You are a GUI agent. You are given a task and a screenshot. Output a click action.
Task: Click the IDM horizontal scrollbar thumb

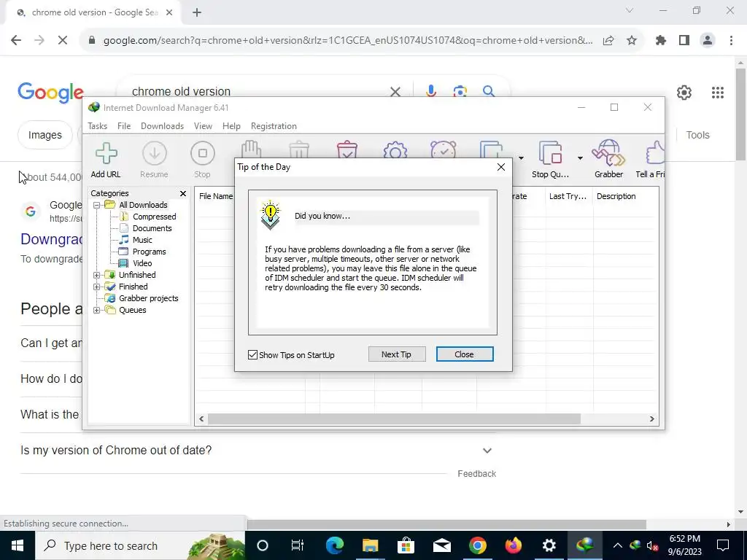[394, 419]
